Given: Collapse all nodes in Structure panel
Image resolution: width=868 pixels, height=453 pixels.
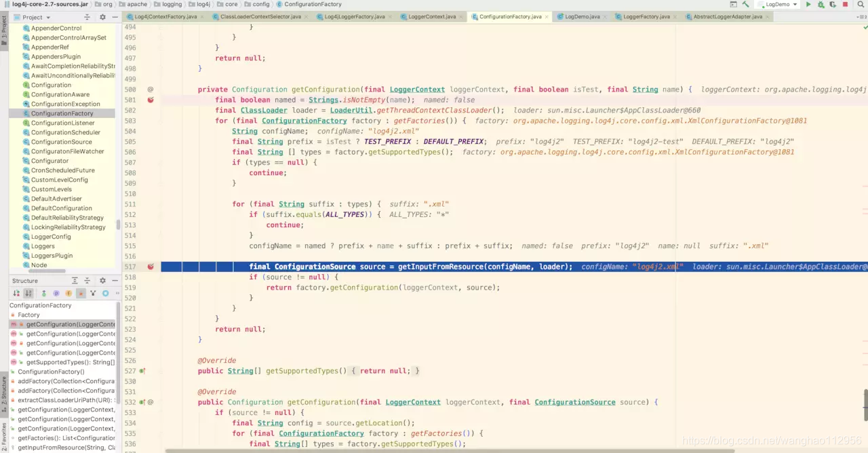Looking at the screenshot, I should click(x=87, y=281).
